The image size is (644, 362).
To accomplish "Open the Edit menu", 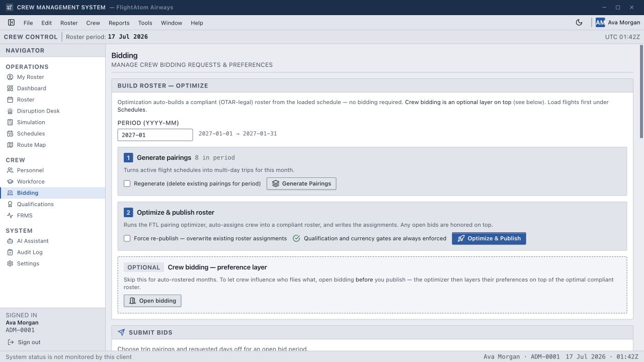I will 47,23.
